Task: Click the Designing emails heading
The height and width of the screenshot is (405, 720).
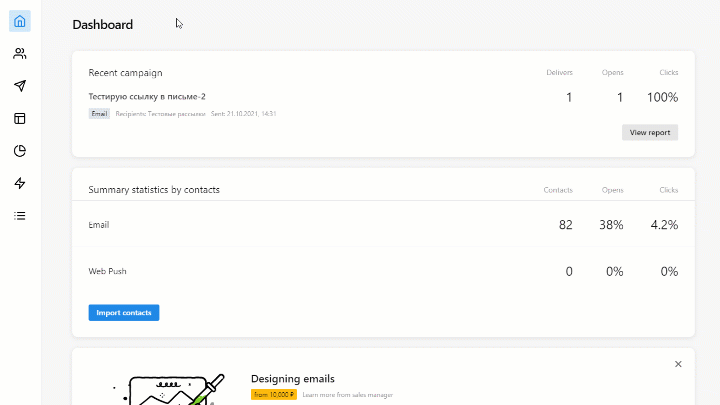Action: pos(292,379)
